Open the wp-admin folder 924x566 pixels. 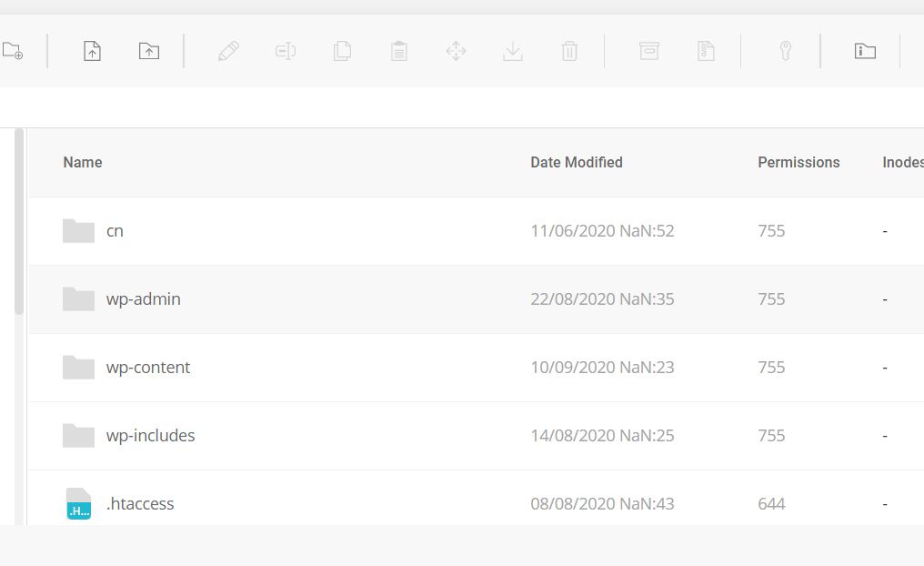pos(143,299)
